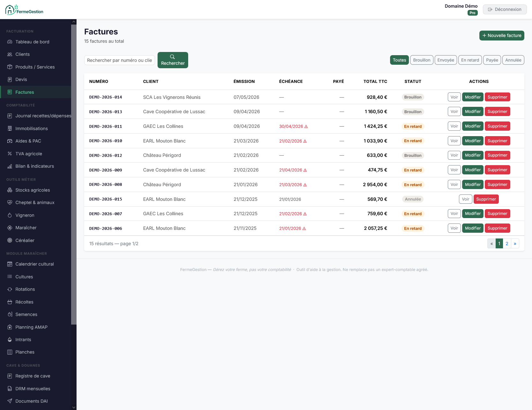This screenshot has height=410, width=532.
Task: Click FermeGestion logo in header
Action: coord(24,10)
